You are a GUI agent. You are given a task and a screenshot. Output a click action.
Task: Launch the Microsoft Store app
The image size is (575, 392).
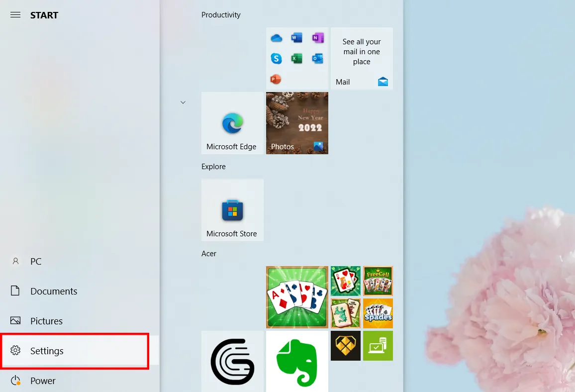coord(232,210)
